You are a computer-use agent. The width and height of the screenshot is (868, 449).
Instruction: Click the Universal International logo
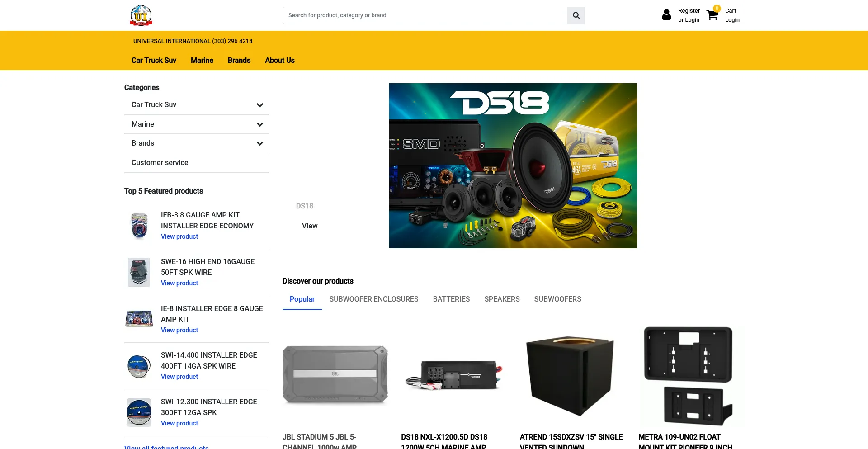coord(141,15)
